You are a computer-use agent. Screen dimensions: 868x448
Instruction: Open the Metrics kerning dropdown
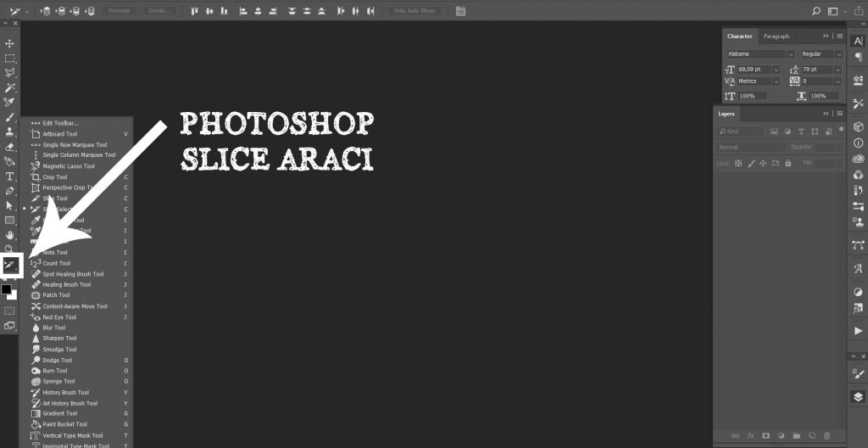[776, 81]
